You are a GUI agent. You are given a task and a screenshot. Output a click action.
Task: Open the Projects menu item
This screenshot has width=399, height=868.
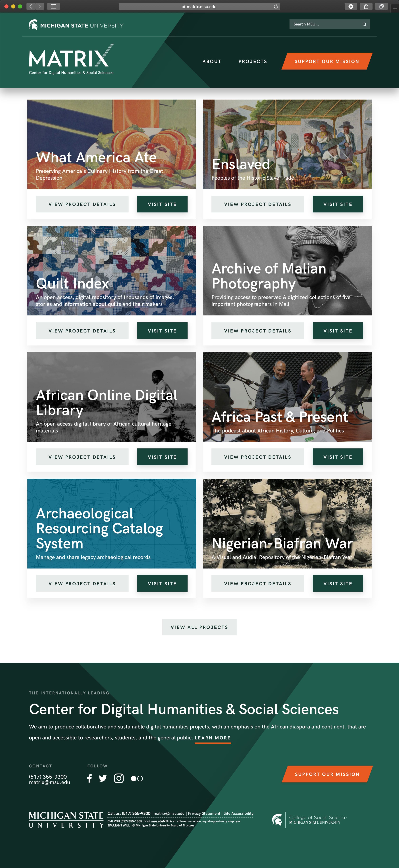[x=253, y=61]
